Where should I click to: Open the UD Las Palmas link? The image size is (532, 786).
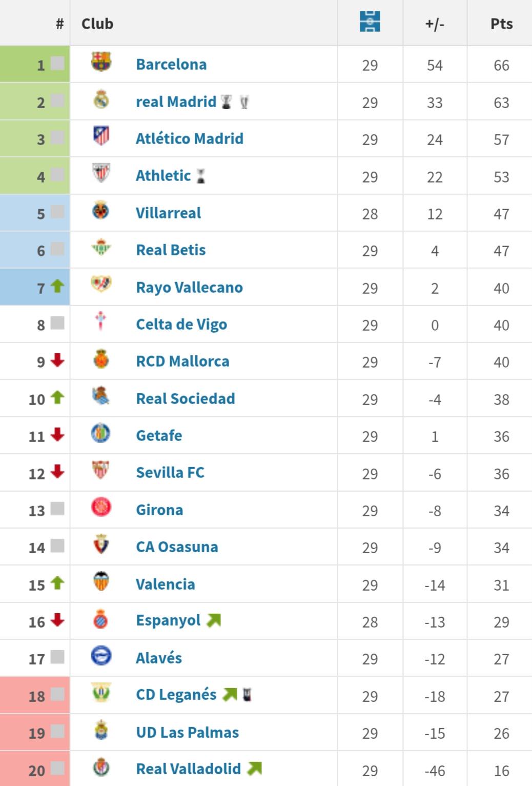[187, 733]
